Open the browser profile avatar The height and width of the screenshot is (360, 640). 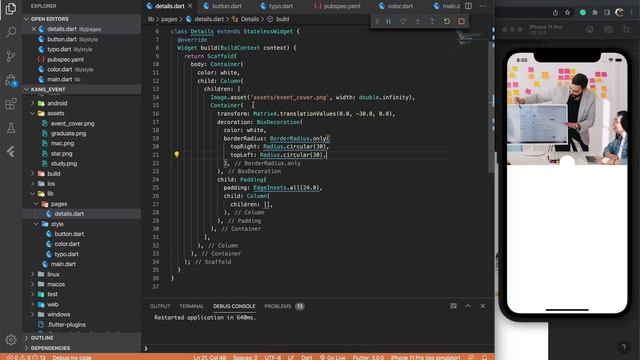pyautogui.click(x=619, y=13)
